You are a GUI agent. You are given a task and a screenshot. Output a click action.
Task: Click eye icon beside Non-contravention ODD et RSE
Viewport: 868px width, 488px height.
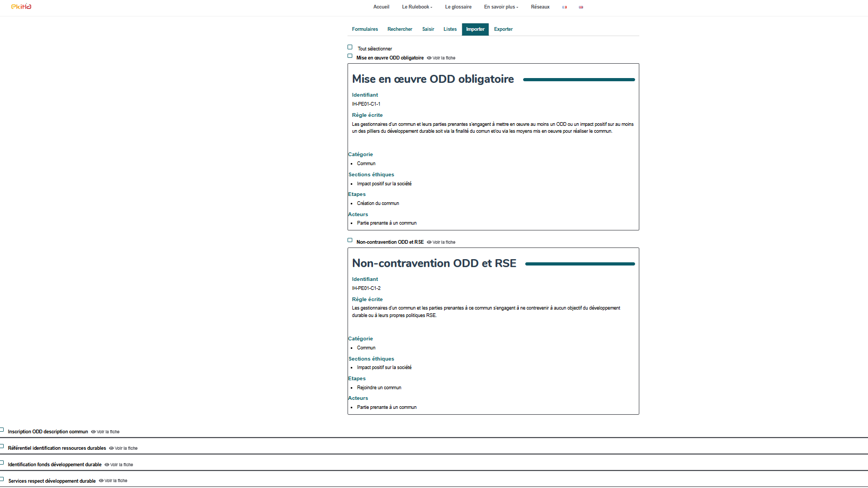click(429, 242)
